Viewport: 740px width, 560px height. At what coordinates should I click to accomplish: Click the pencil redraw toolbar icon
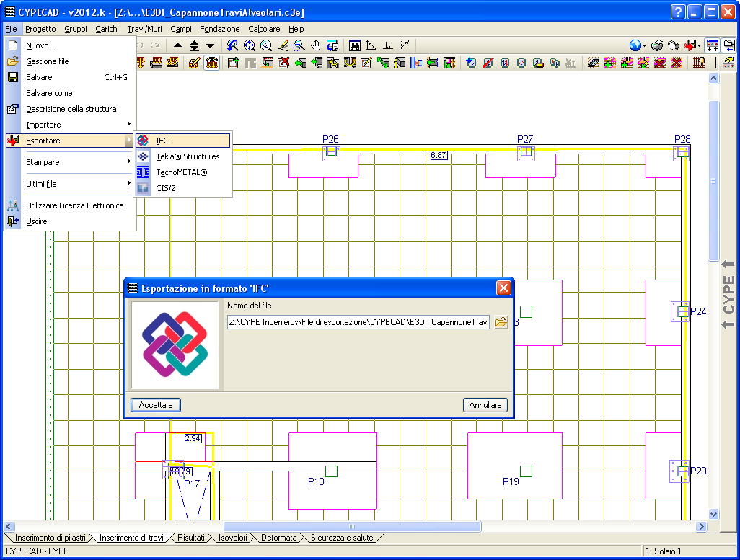click(283, 45)
